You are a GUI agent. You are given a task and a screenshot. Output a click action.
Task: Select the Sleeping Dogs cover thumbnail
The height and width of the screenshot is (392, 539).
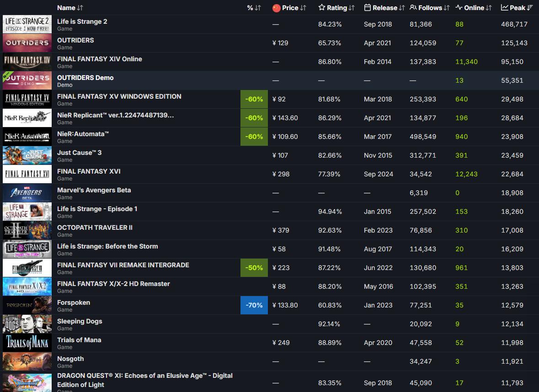click(x=27, y=324)
